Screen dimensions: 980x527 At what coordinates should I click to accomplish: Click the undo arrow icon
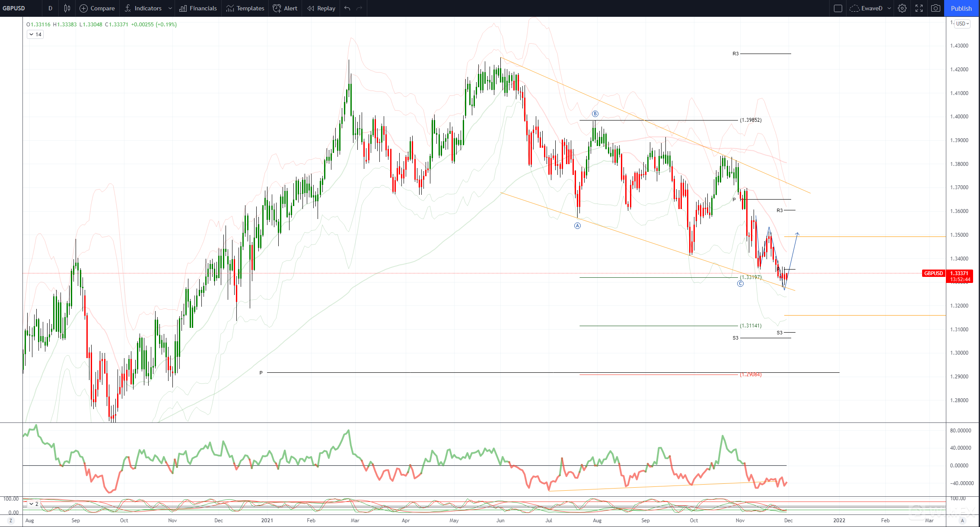[x=347, y=8]
